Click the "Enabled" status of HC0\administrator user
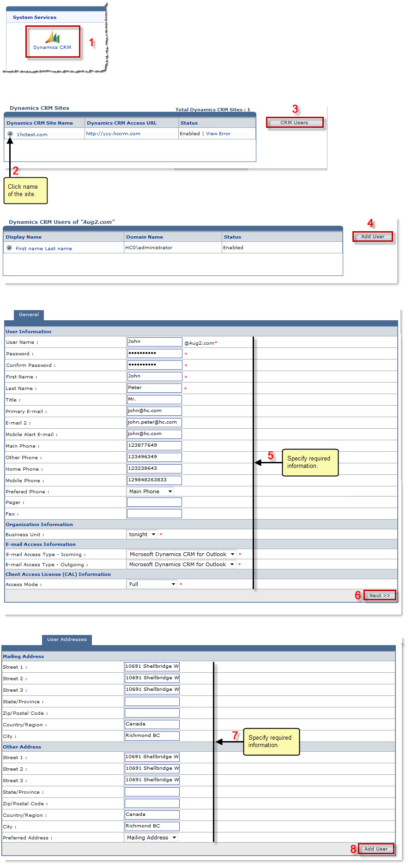This screenshot has width=418, height=868. coord(233,248)
